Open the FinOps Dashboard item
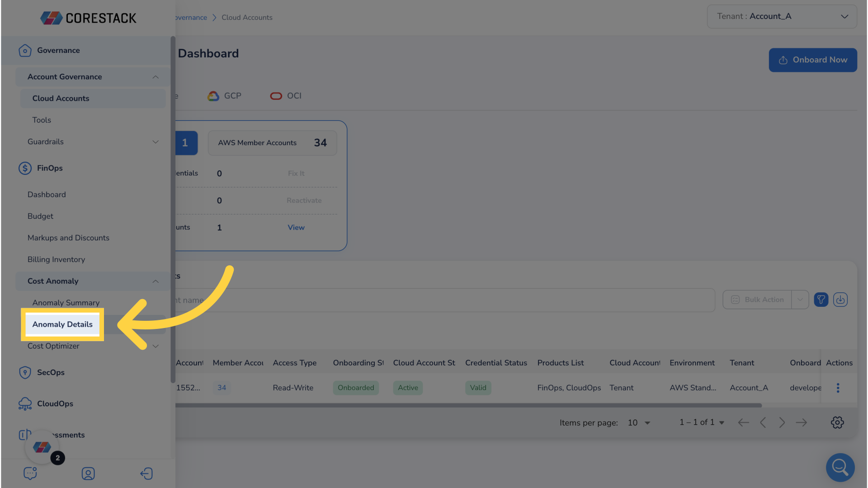This screenshot has width=868, height=488. click(x=47, y=195)
